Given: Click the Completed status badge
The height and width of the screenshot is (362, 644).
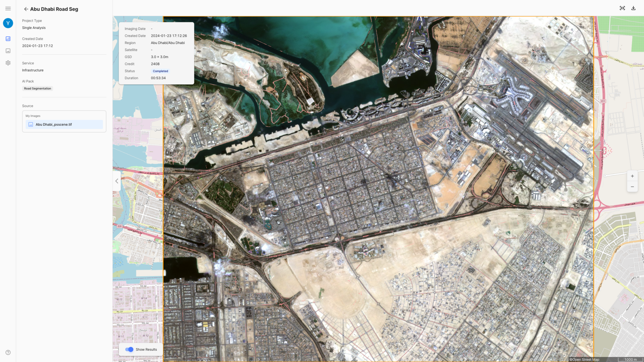Looking at the screenshot, I should pyautogui.click(x=160, y=71).
